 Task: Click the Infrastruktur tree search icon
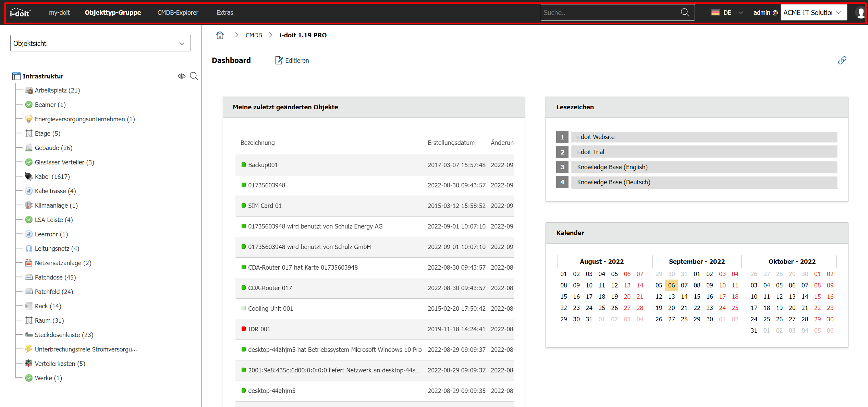tap(194, 76)
